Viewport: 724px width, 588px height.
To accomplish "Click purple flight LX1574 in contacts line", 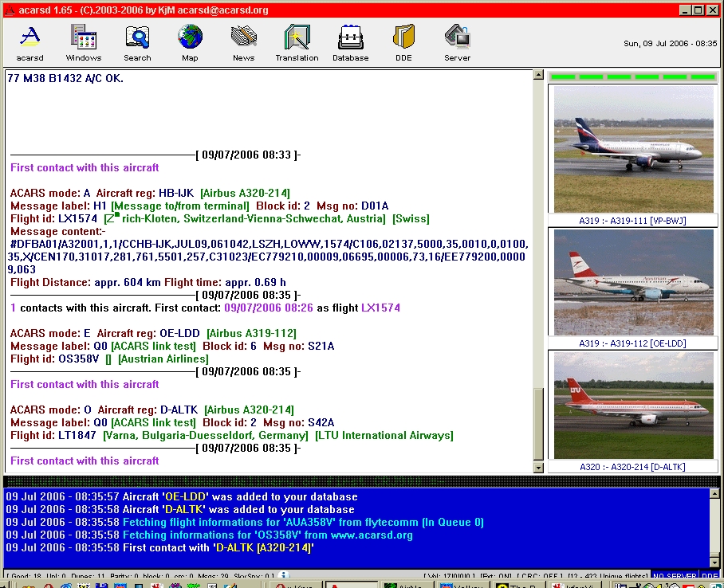I will click(x=380, y=308).
